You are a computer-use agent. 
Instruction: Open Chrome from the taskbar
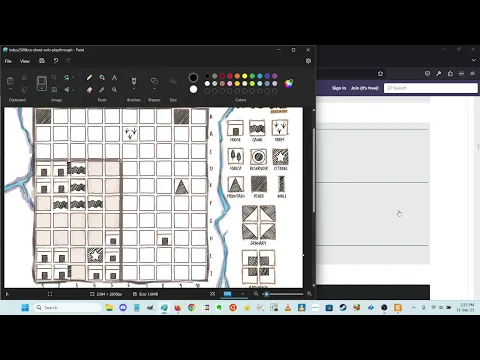192,308
